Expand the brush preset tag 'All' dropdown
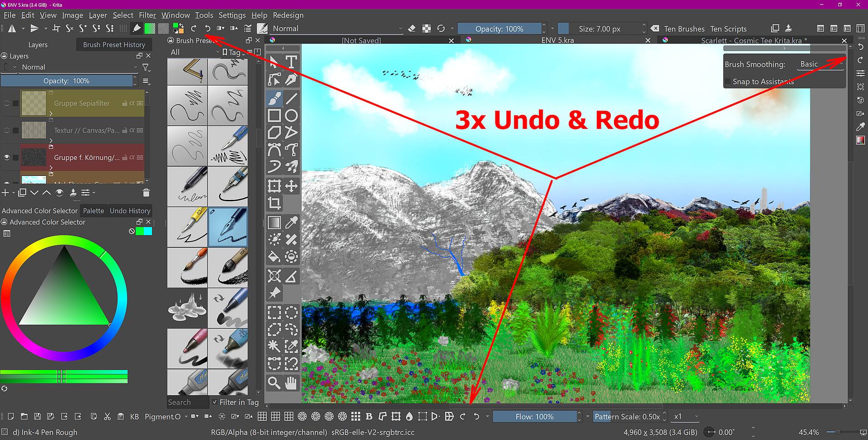 (x=194, y=52)
